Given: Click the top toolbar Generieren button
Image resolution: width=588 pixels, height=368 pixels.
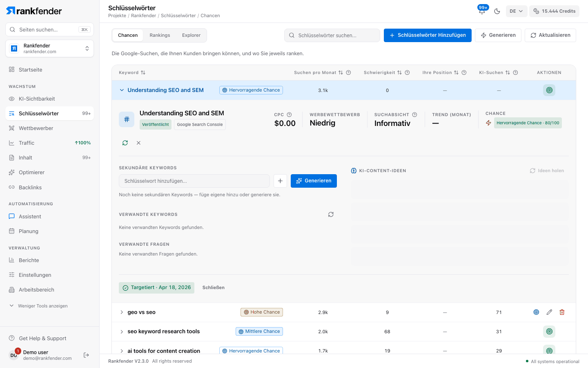Looking at the screenshot, I should [498, 35].
